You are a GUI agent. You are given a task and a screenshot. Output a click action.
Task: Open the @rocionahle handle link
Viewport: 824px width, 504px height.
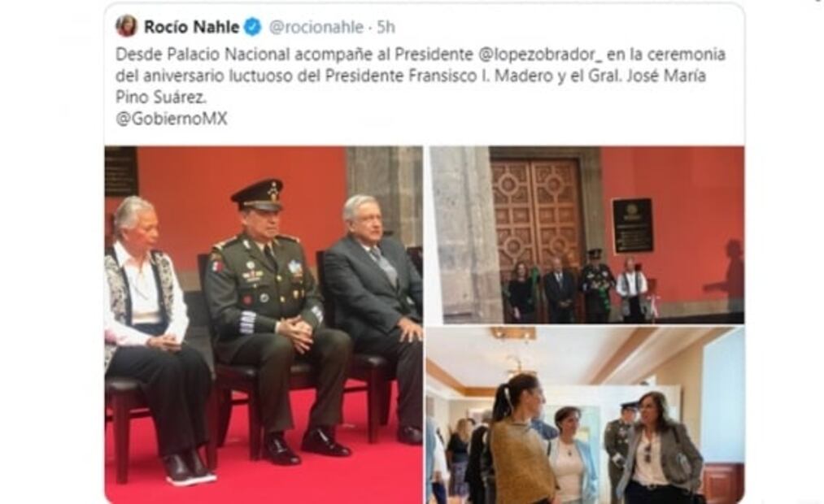[316, 27]
